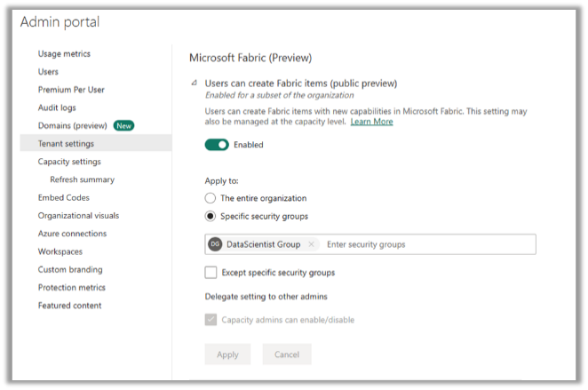The width and height of the screenshot is (588, 390).
Task: Open Usage metrics in the sidebar
Action: point(64,53)
